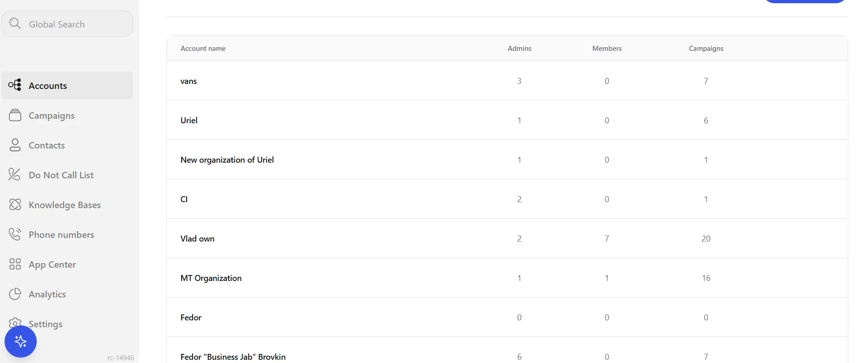Click the App Center grid icon

[x=15, y=264]
